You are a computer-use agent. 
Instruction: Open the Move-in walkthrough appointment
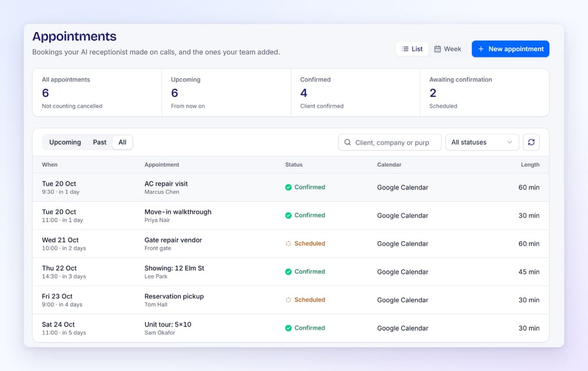[x=291, y=216]
